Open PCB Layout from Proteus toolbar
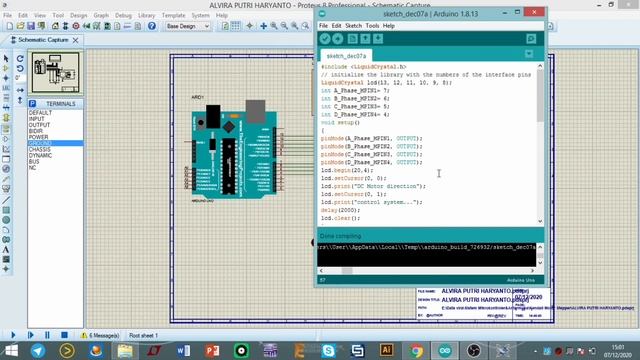 [76, 26]
